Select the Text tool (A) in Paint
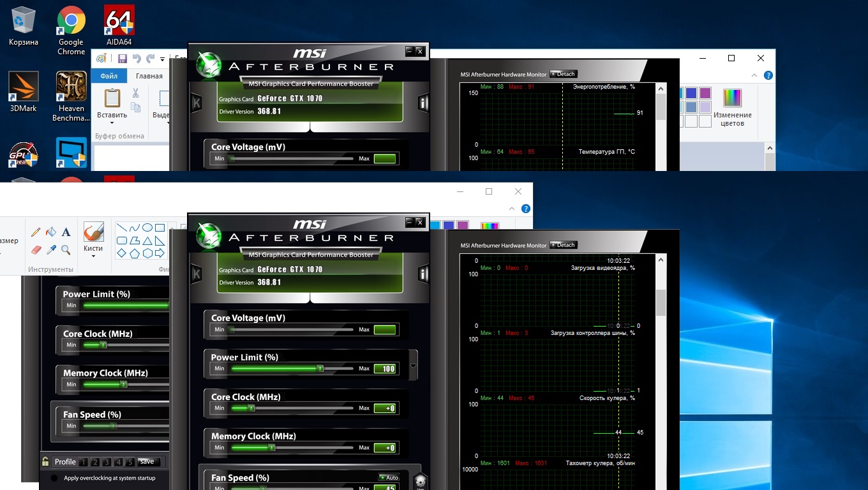Viewport: 868px width, 490px height. click(x=66, y=232)
